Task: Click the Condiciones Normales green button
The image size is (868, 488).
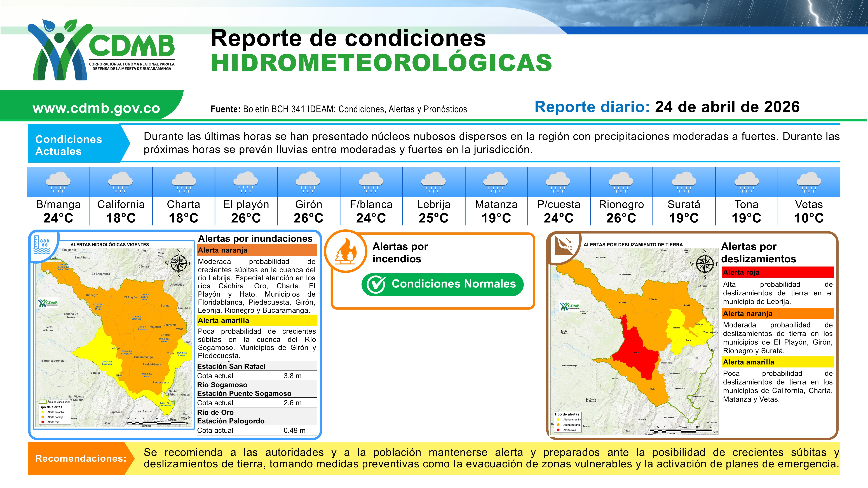Action: coord(442,285)
